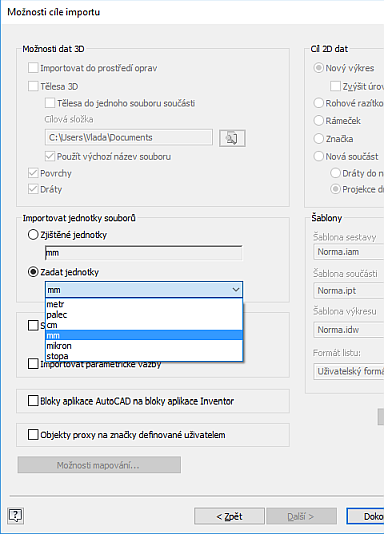Select the Zadat jednotky radio button
This screenshot has width=384, height=534.
33,272
